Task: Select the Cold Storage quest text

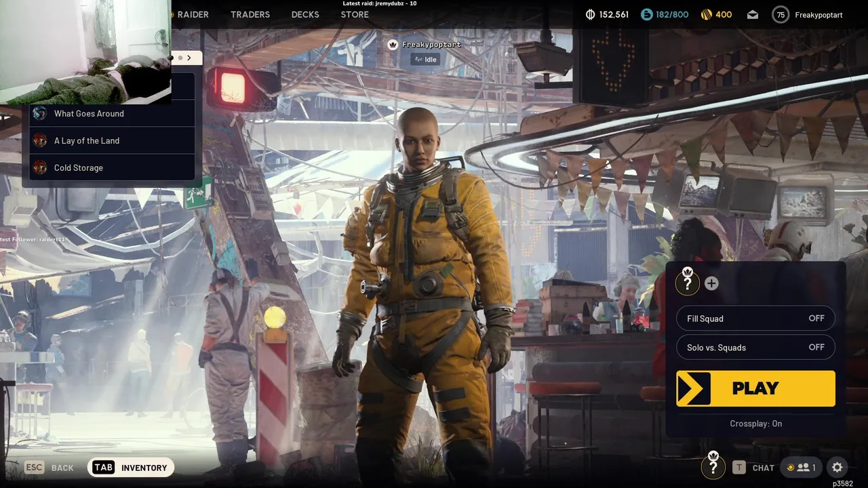Action: coord(79,168)
